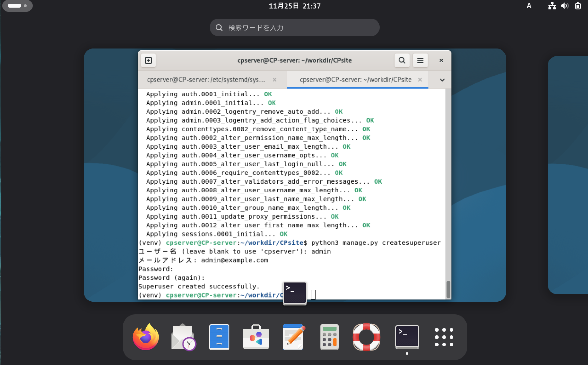The width and height of the screenshot is (588, 365).
Task: Open Evolution mail and calendar app
Action: click(x=183, y=337)
